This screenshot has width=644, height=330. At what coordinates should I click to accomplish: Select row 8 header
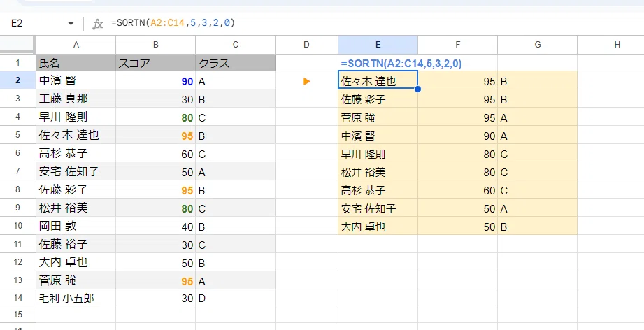(18, 189)
